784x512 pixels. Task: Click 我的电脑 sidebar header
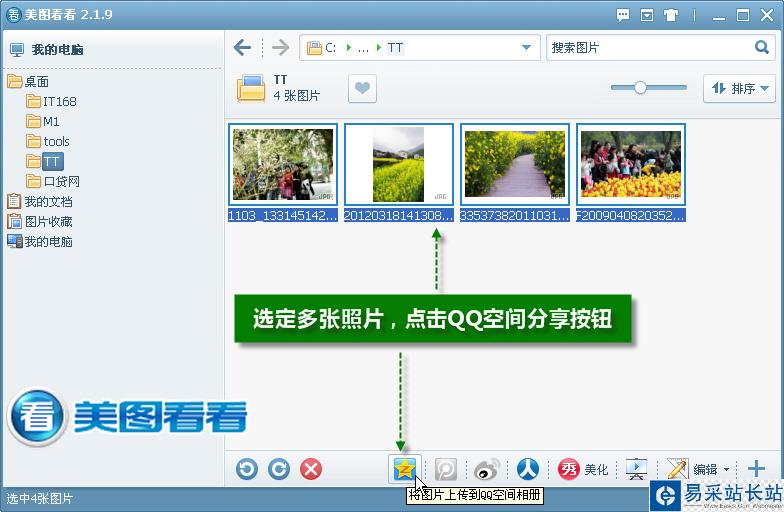[47, 50]
